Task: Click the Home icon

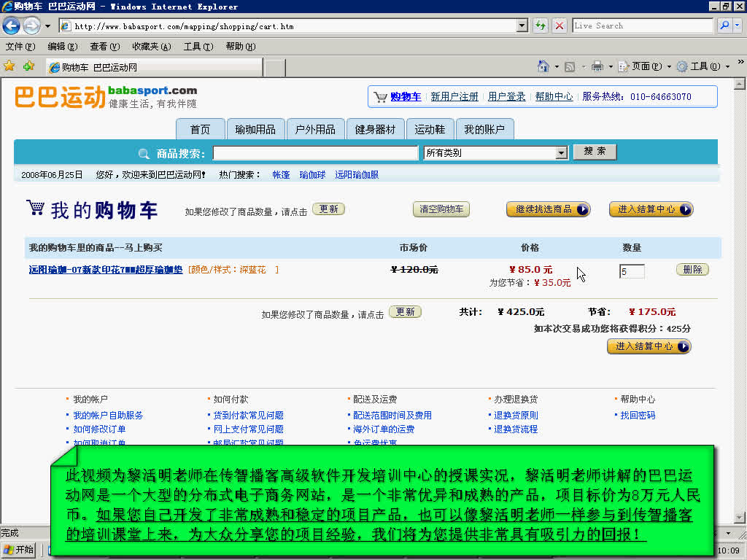Action: [x=543, y=66]
